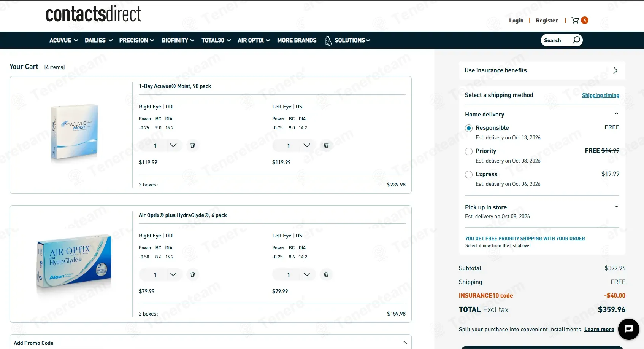Screen dimensions: 644x349
Task: Click Air Optix plus HydraGlyde, 6 pack title
Action: pyautogui.click(x=183, y=215)
